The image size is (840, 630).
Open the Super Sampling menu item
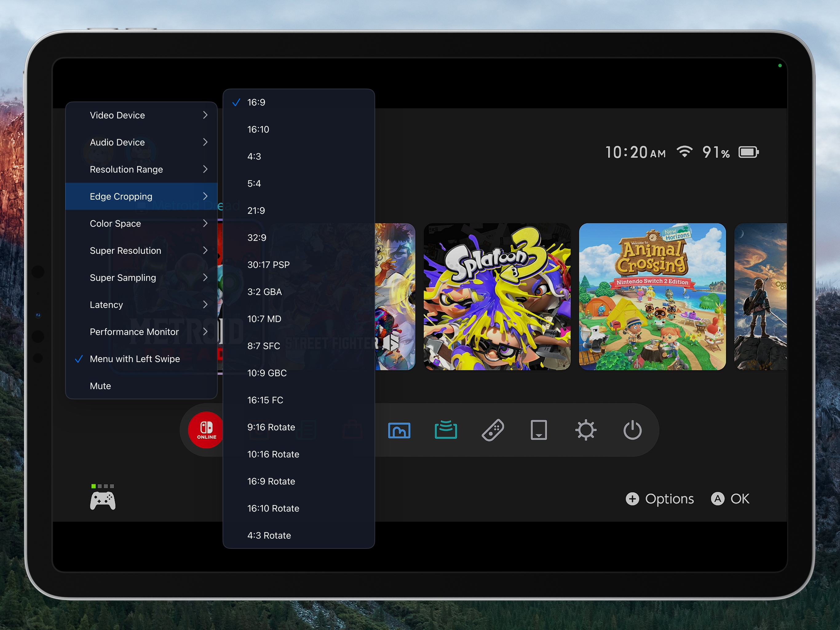[141, 277]
